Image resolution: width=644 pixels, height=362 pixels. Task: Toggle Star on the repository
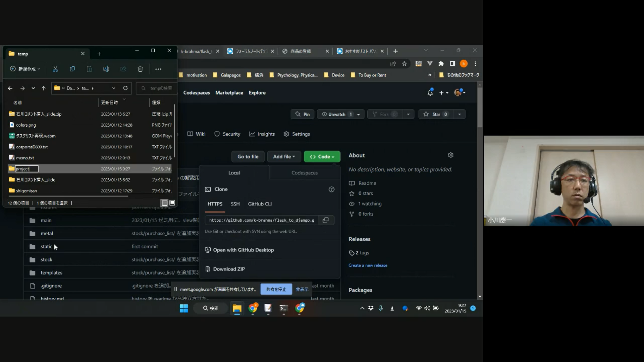(x=435, y=114)
